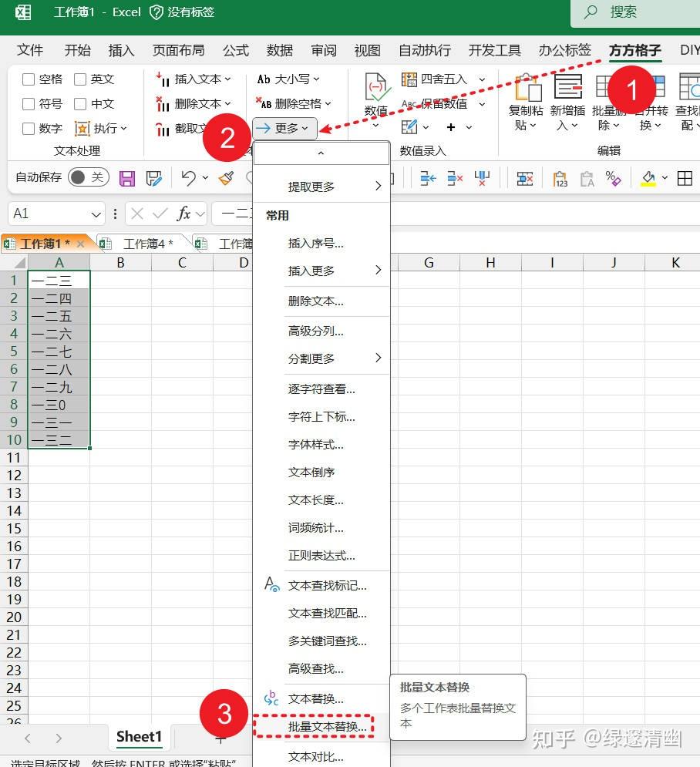Screen dimensions: 700x767
Task: Click the fill color bucket icon
Action: point(648,179)
